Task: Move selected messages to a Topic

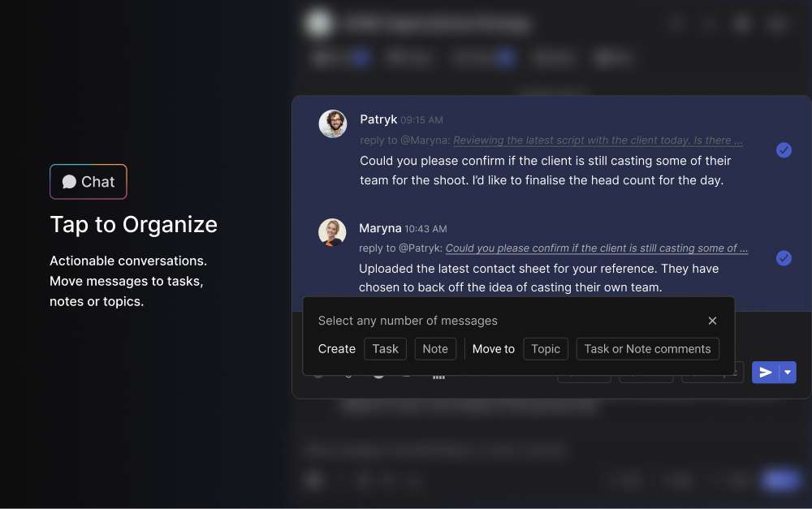Action: 546,349
